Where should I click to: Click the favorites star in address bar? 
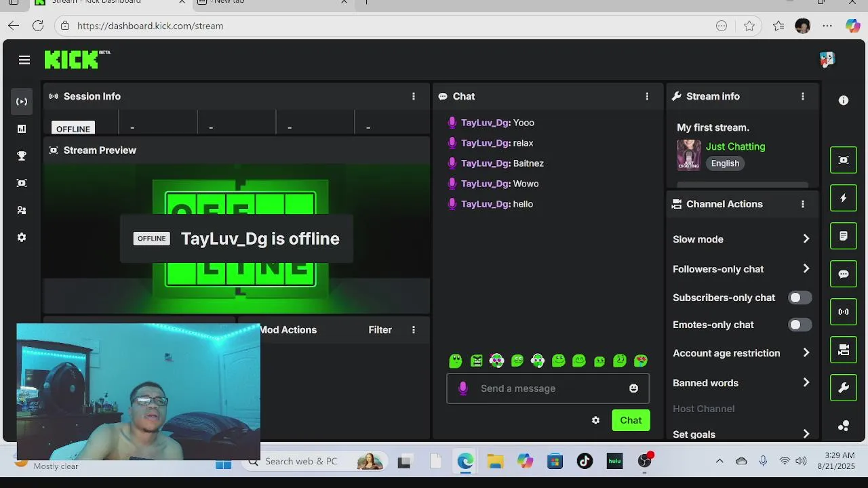pos(749,26)
